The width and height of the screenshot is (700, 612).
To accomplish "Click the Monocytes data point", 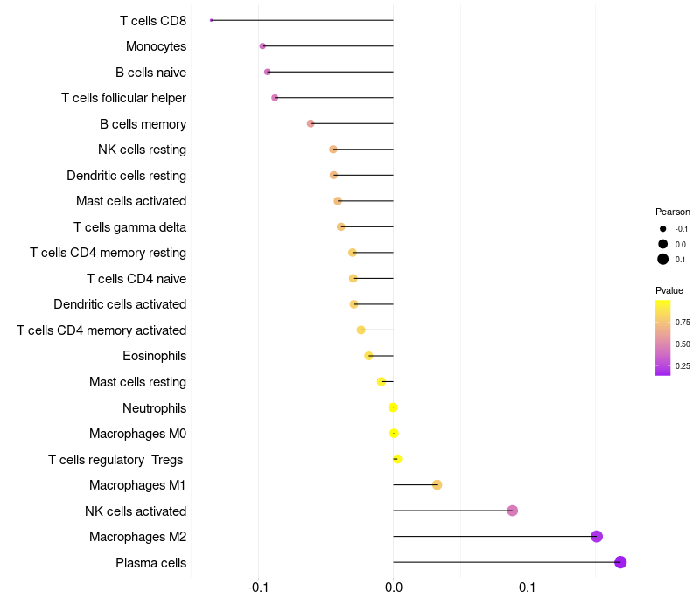I will [262, 45].
